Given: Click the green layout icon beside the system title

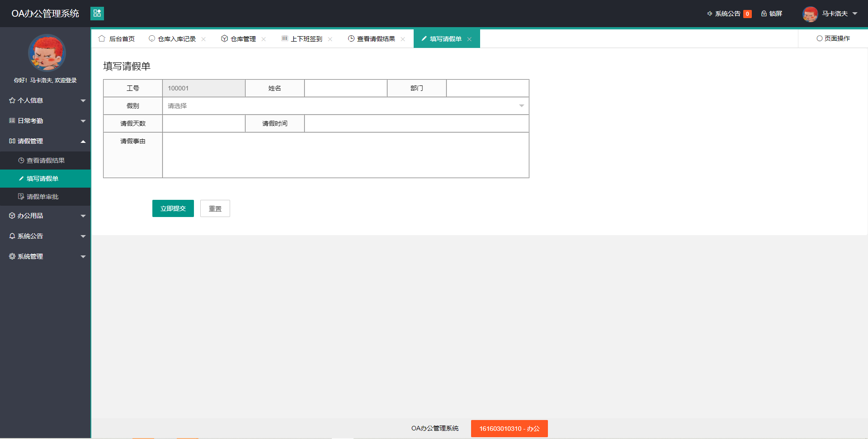Looking at the screenshot, I should pos(97,14).
